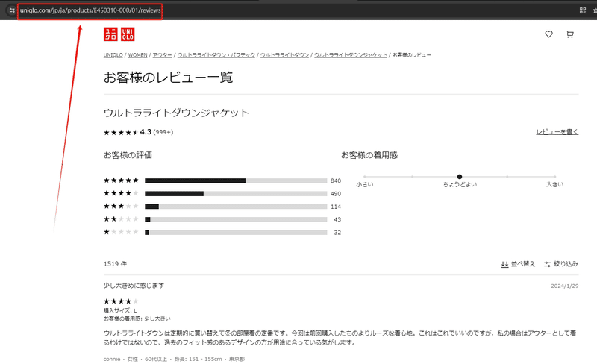
Task: Open the 並べ替え sort option
Action: (x=518, y=264)
